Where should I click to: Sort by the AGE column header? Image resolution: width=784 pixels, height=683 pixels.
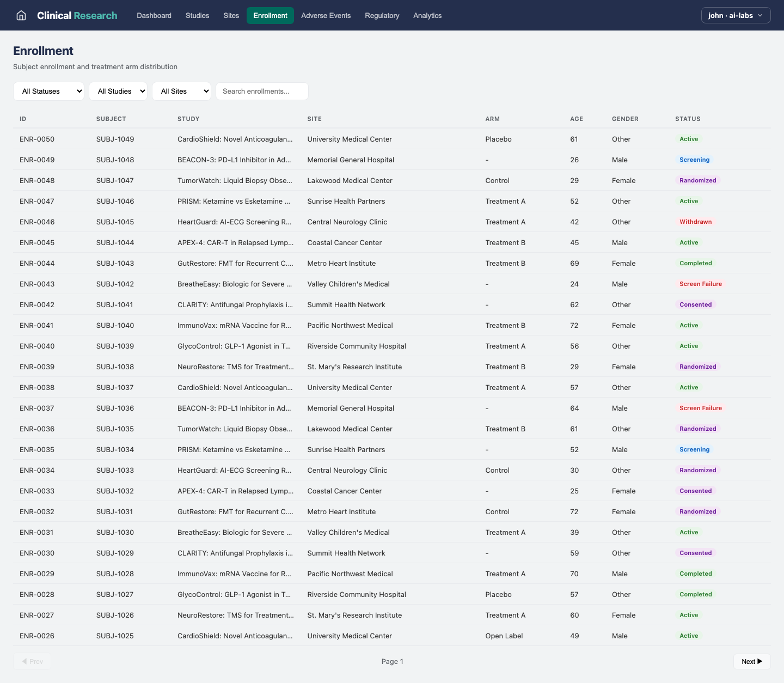pyautogui.click(x=577, y=119)
